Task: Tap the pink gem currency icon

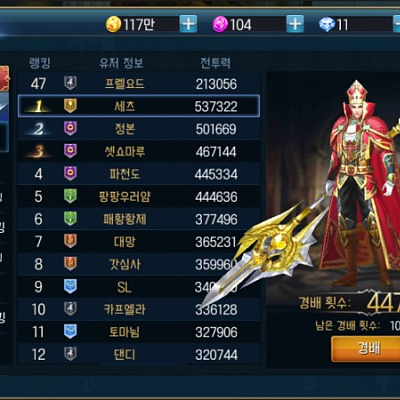Action: coord(220,25)
